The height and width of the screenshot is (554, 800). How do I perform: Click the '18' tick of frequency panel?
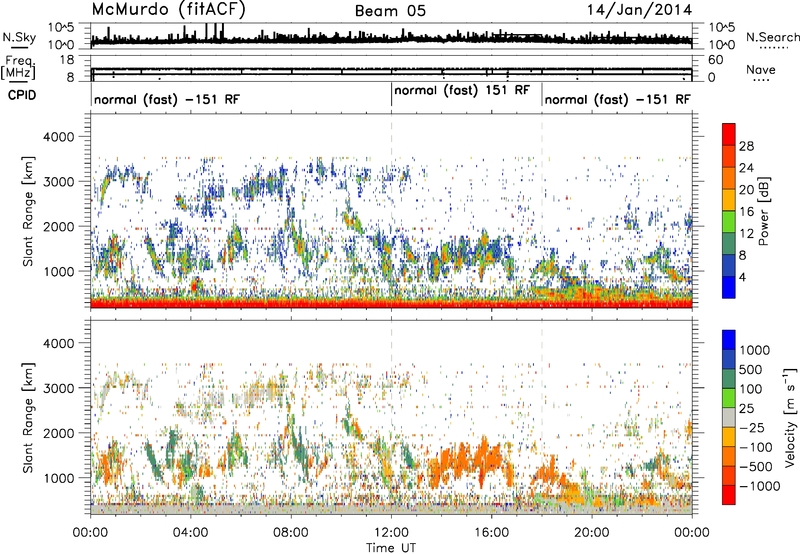67,60
